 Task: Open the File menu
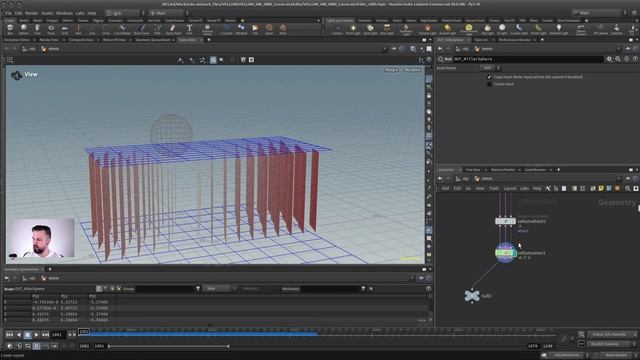coord(8,13)
